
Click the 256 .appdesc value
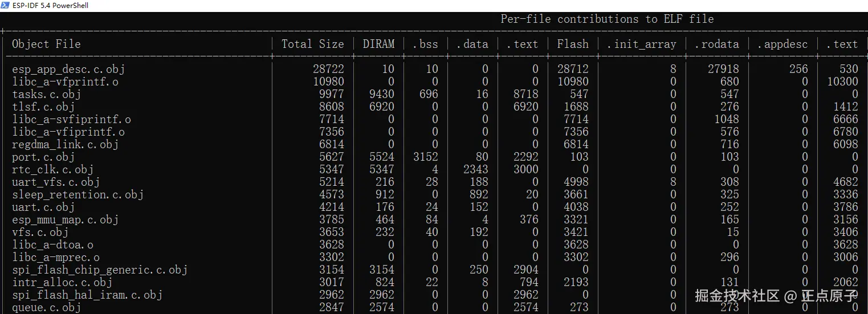pyautogui.click(x=798, y=69)
